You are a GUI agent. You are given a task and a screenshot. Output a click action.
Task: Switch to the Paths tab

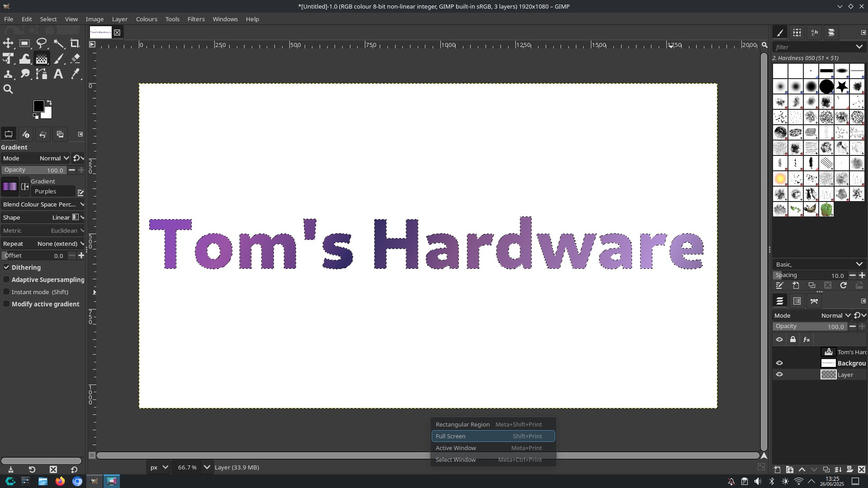(x=814, y=301)
